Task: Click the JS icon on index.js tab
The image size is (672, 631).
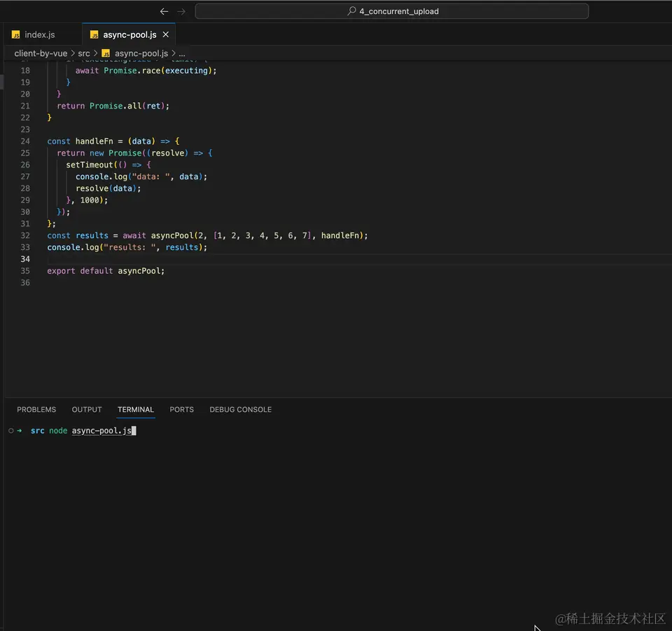Action: [x=16, y=35]
